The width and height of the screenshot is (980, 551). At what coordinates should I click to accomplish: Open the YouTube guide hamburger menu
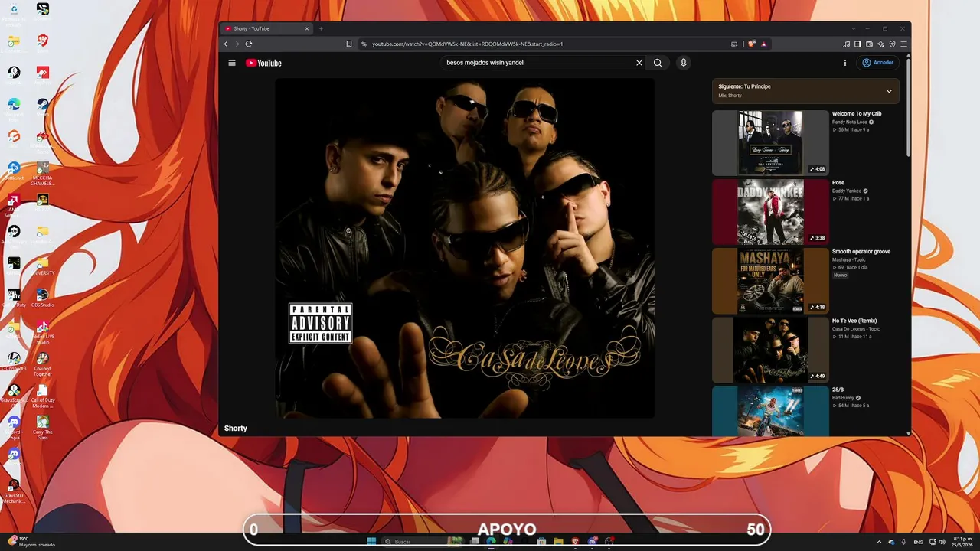pyautogui.click(x=232, y=63)
